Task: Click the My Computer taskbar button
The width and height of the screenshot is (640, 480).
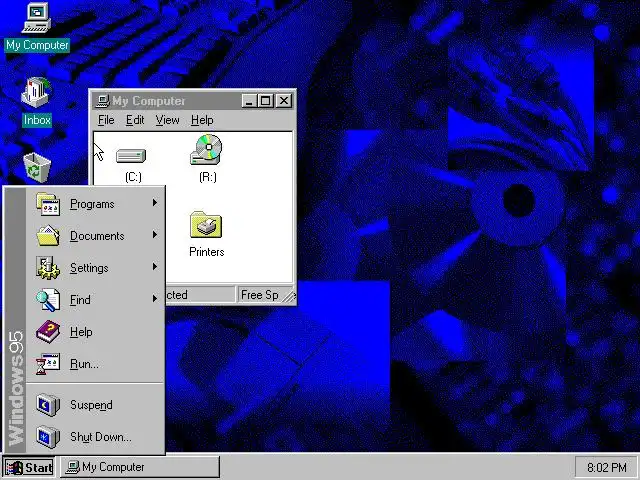Action: (140, 467)
